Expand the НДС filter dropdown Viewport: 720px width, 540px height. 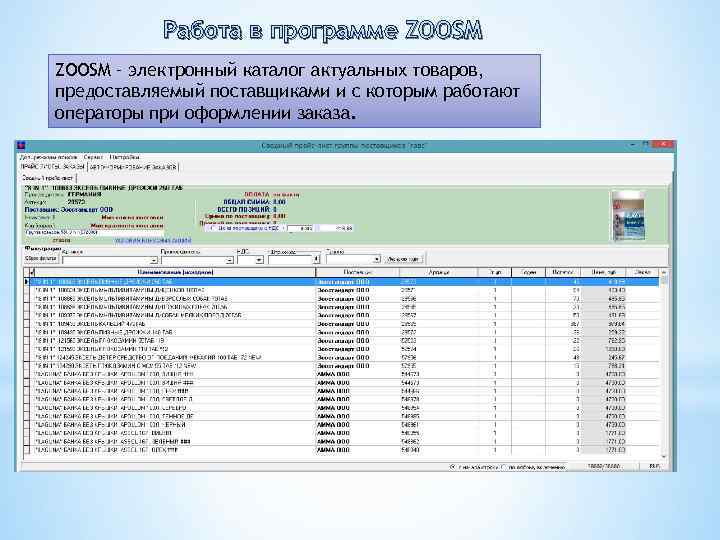259,260
